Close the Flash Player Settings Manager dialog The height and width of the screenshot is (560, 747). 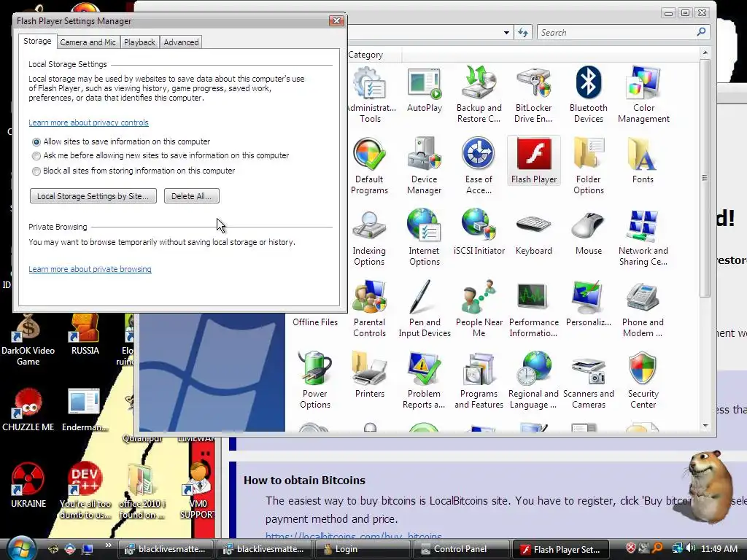click(336, 20)
